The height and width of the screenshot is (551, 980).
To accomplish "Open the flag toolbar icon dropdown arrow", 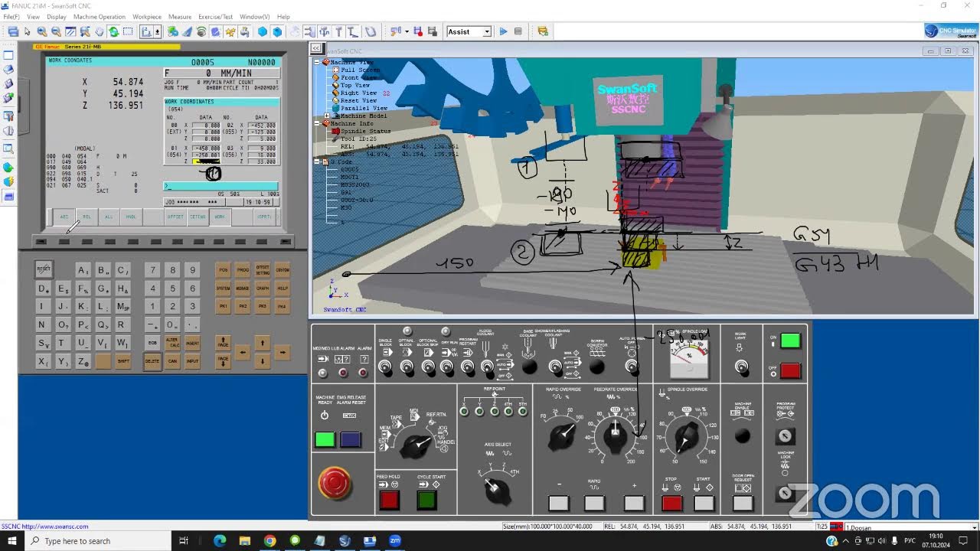I will tap(407, 31).
